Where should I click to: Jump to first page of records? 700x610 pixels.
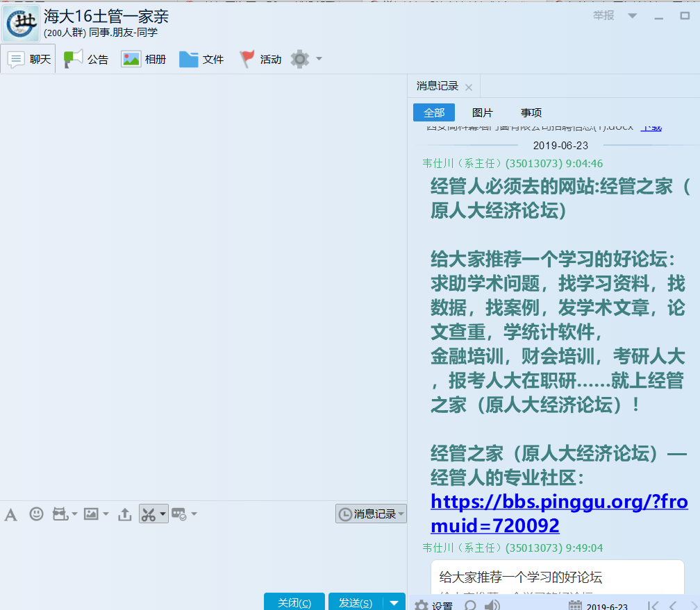click(653, 606)
